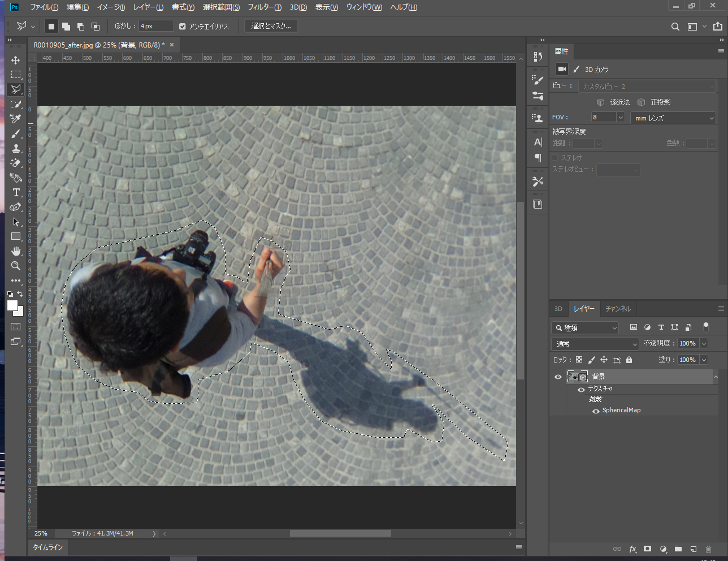Open the FOV value dropdown arrow

click(x=620, y=117)
